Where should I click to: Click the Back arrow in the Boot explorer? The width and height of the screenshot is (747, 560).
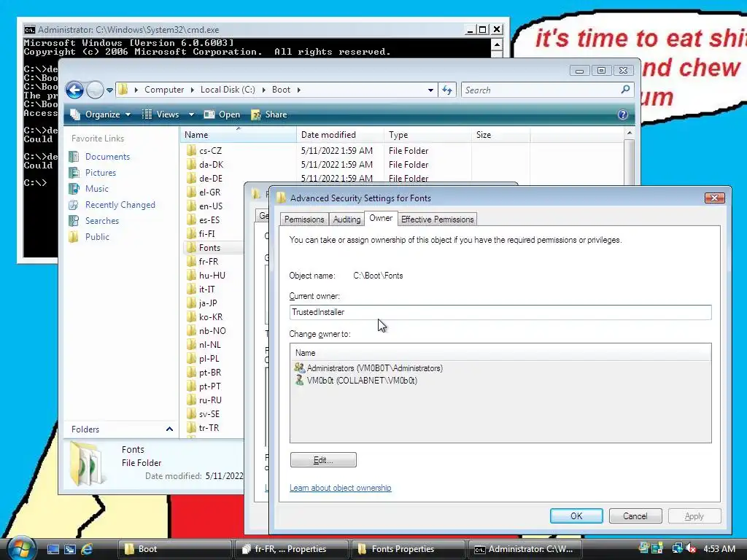coord(74,90)
